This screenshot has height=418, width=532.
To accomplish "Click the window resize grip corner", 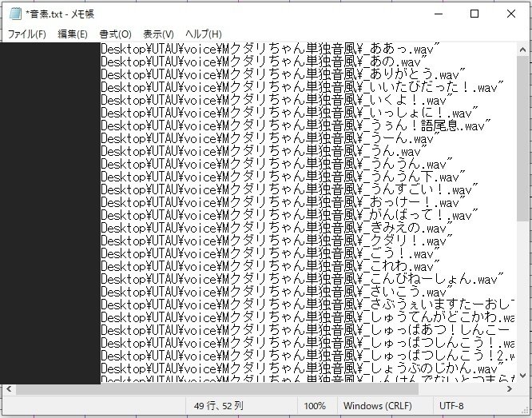I will pos(526,412).
